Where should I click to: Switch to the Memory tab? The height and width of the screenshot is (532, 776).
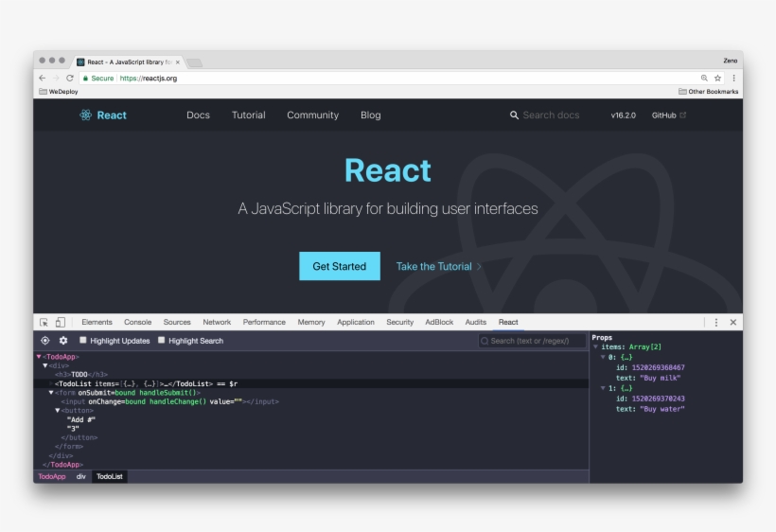[311, 322]
